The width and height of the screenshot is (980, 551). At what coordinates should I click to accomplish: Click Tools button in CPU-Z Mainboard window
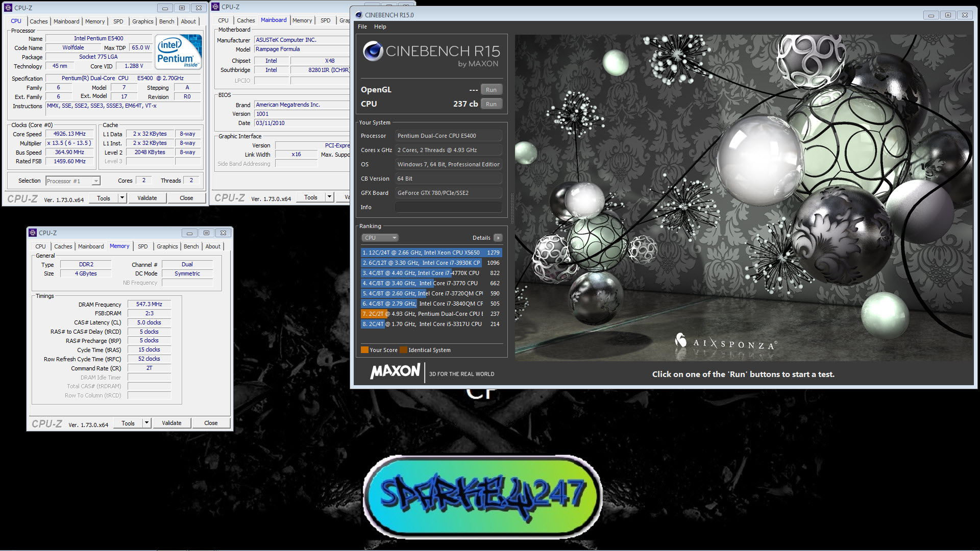[x=311, y=197]
